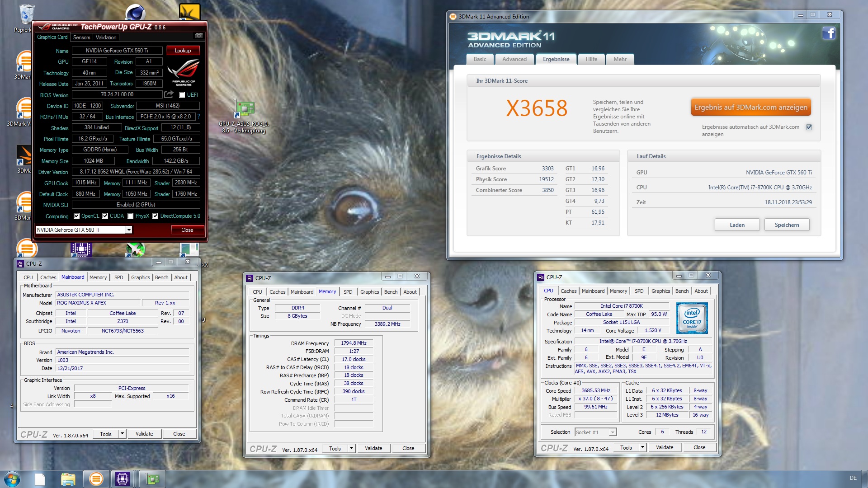Open the green star desktop shortcut icon
This screenshot has width=868, height=488.
pos(135,249)
